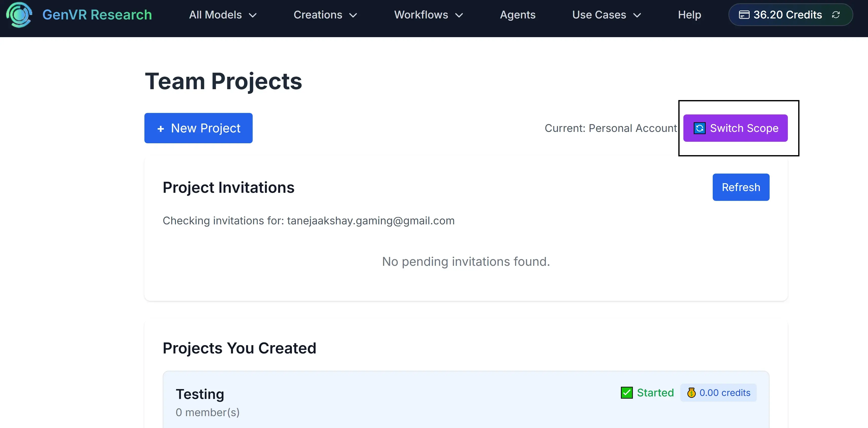Expand the Use Cases chevron
The height and width of the screenshot is (428, 868).
tap(637, 15)
